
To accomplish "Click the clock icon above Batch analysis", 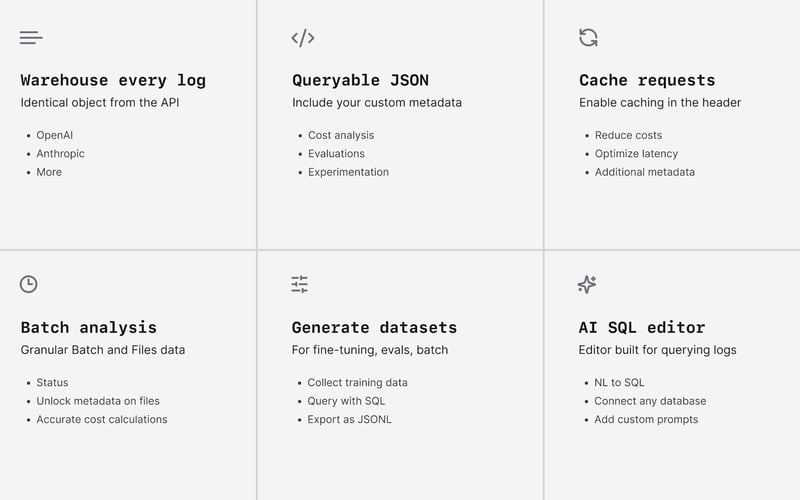I will click(29, 284).
